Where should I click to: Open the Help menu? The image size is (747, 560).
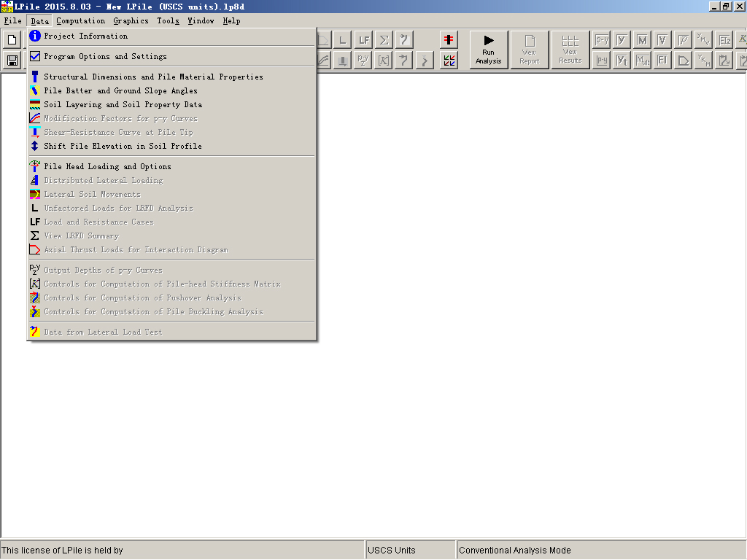(x=231, y=21)
